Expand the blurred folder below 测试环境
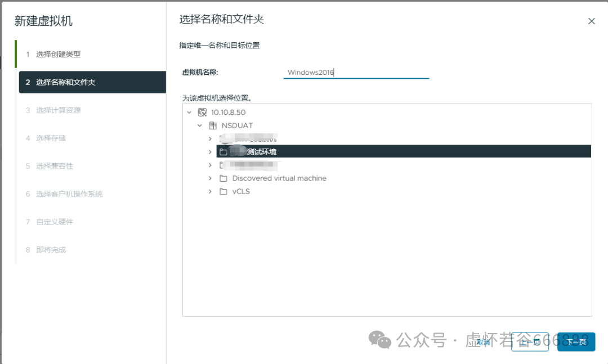The height and width of the screenshot is (364, 608). (210, 165)
